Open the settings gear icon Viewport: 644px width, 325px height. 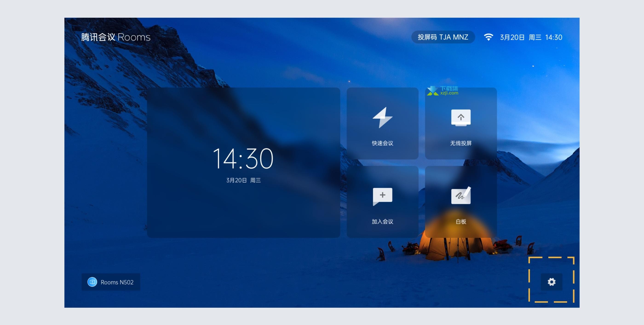(x=552, y=282)
